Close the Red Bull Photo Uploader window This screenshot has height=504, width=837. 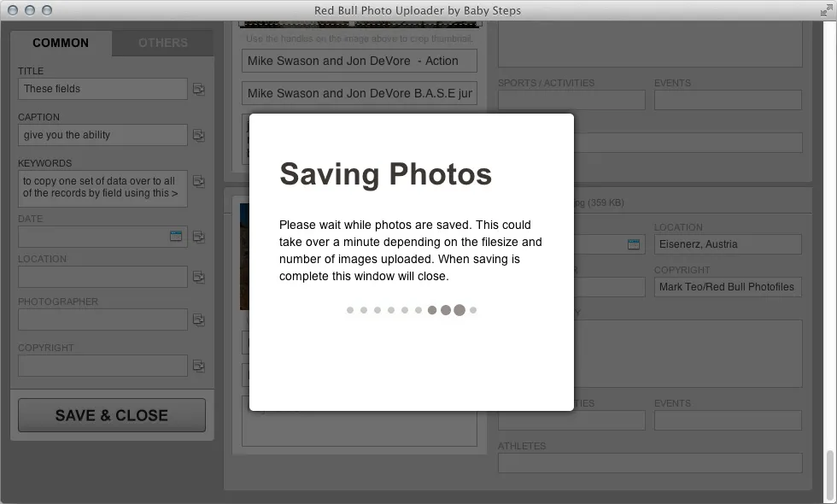click(x=13, y=10)
